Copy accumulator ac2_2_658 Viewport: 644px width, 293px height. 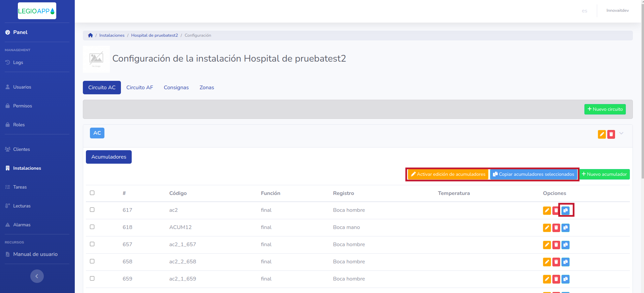tap(566, 262)
